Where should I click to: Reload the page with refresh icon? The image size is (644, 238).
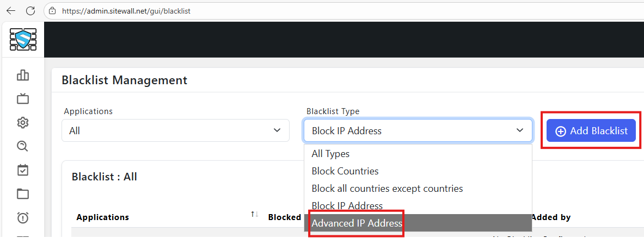[30, 10]
